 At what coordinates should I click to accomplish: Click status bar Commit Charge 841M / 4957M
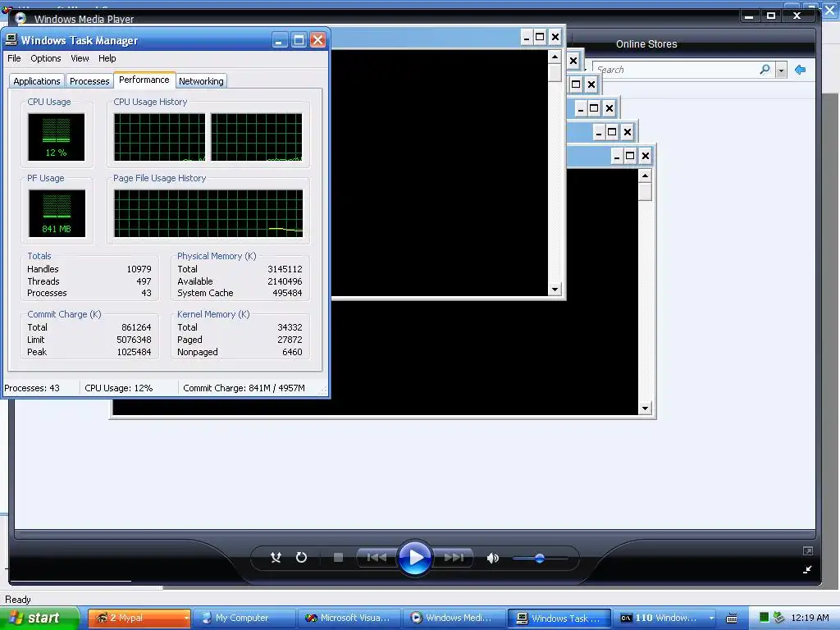click(x=244, y=388)
